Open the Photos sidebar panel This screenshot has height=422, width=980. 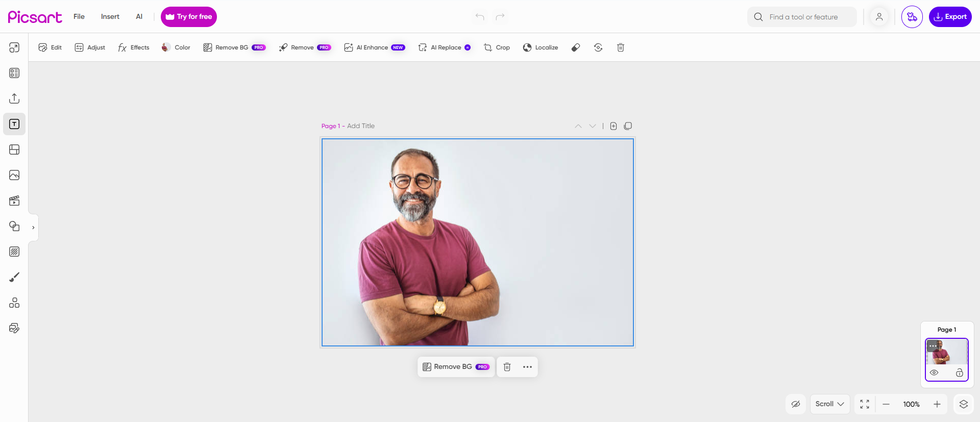(x=14, y=175)
